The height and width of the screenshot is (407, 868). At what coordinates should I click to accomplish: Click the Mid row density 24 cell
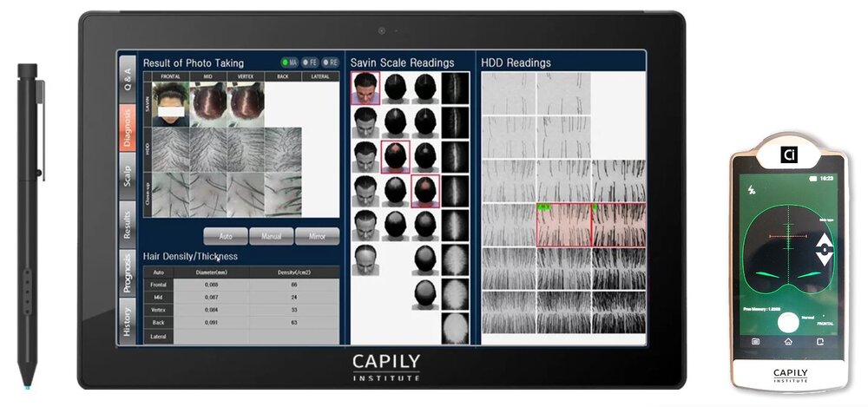pos(294,298)
